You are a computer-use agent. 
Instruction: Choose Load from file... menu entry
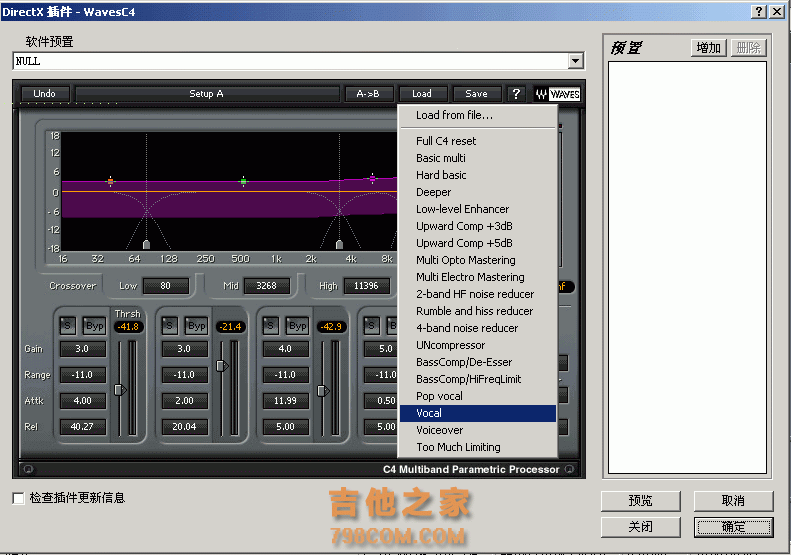click(478, 115)
